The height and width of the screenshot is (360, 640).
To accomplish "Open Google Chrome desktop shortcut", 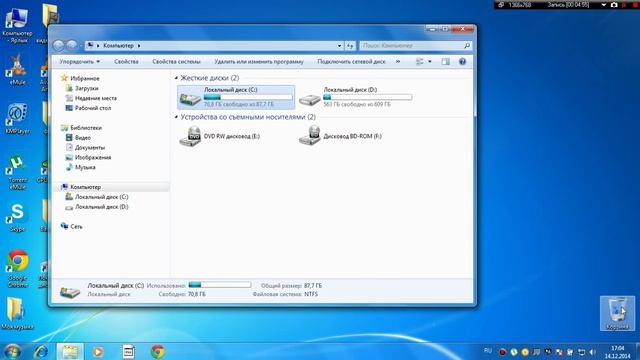I will click(x=18, y=269).
